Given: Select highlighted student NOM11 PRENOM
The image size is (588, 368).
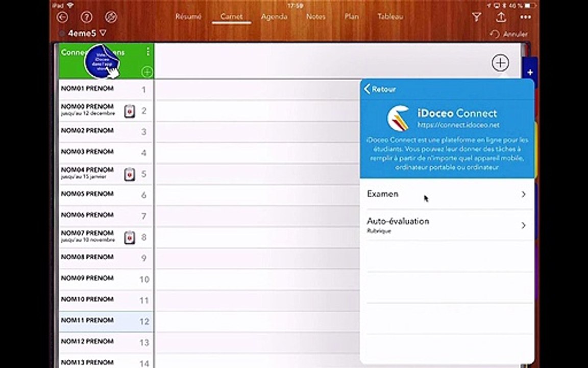Looking at the screenshot, I should 87,320.
